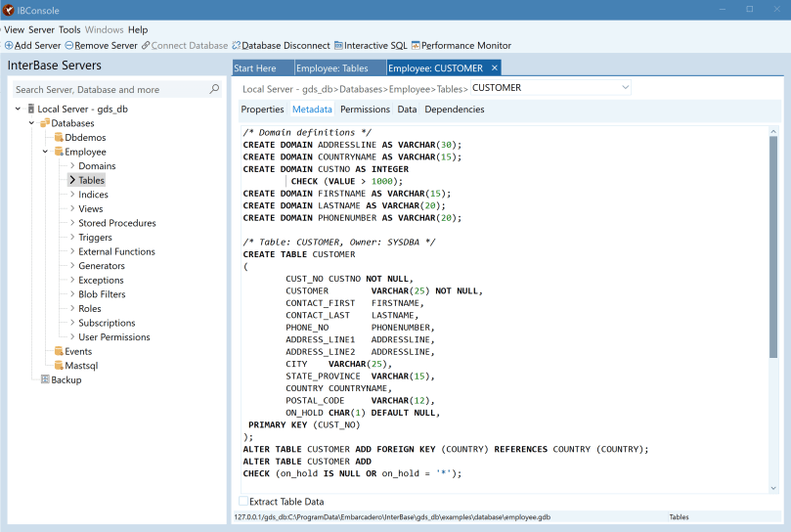
Task: Select User Permissions in the tree
Action: click(x=114, y=336)
